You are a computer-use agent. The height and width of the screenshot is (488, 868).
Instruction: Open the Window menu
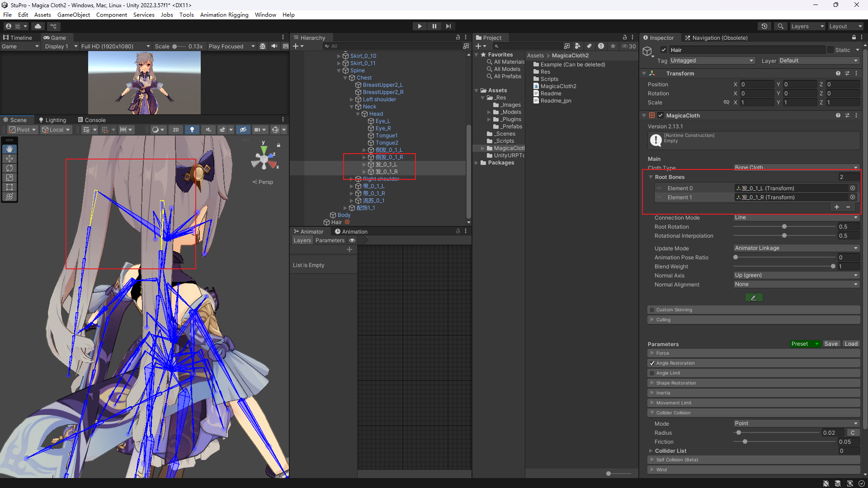click(x=265, y=14)
